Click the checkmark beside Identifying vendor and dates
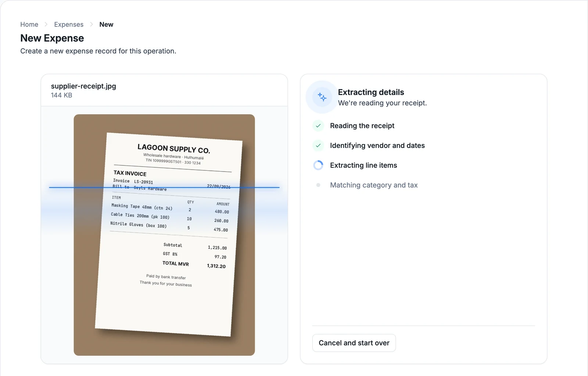The width and height of the screenshot is (588, 376). coord(318,145)
